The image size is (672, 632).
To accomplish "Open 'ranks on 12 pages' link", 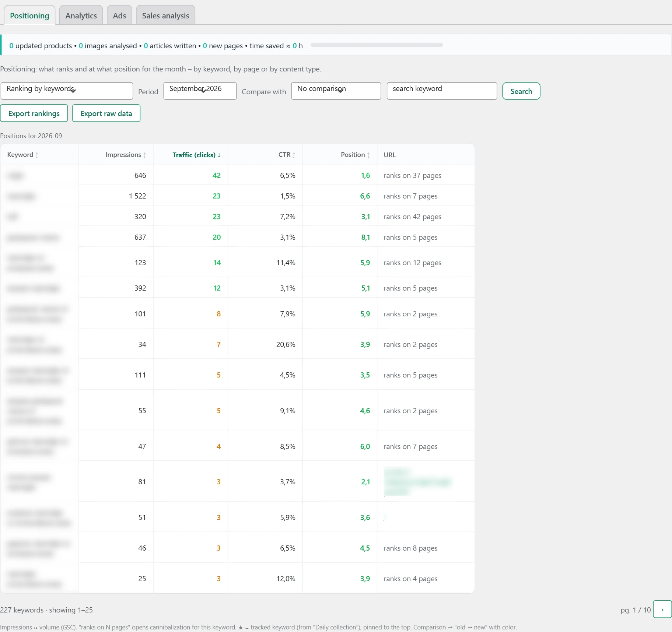I will [x=412, y=263].
